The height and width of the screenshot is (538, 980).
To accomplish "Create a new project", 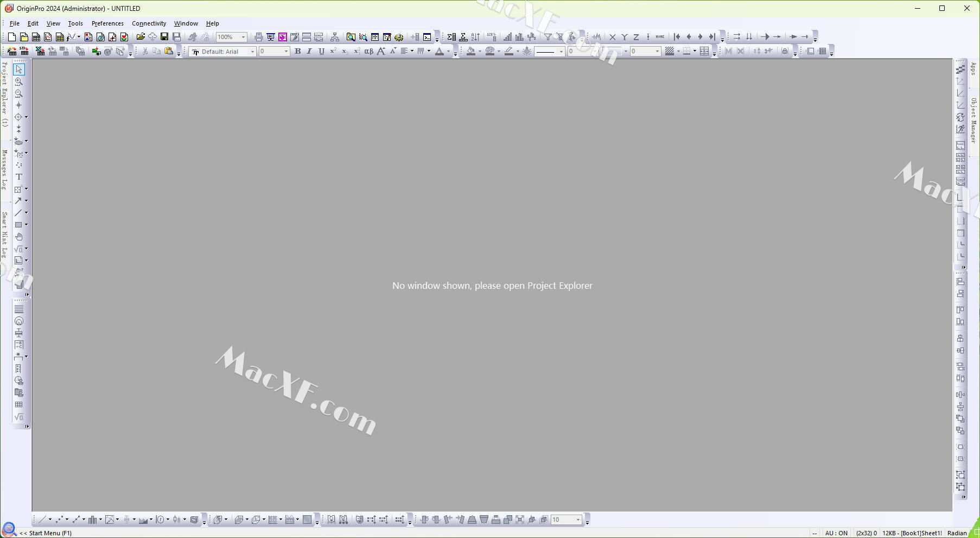I will [12, 37].
